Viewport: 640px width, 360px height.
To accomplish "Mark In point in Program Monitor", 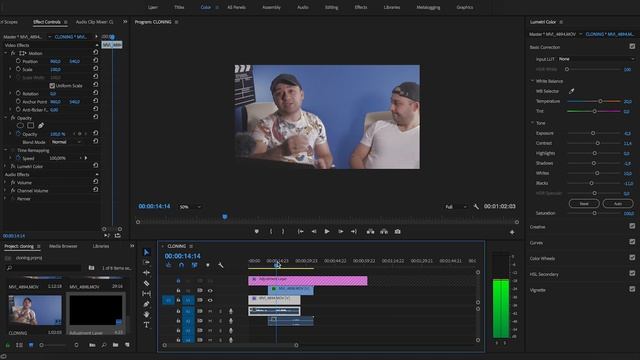I will point(271,231).
